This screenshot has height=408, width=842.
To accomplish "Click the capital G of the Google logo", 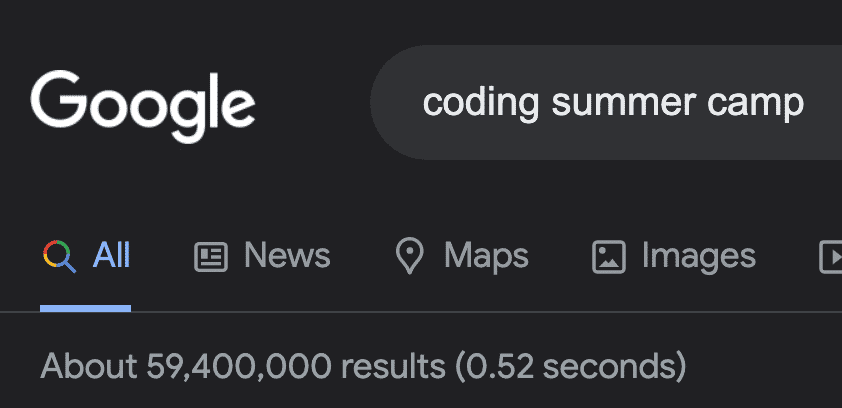I will tap(59, 99).
